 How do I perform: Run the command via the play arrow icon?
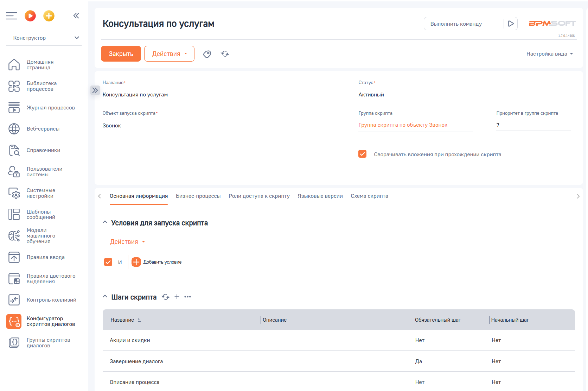pyautogui.click(x=511, y=23)
